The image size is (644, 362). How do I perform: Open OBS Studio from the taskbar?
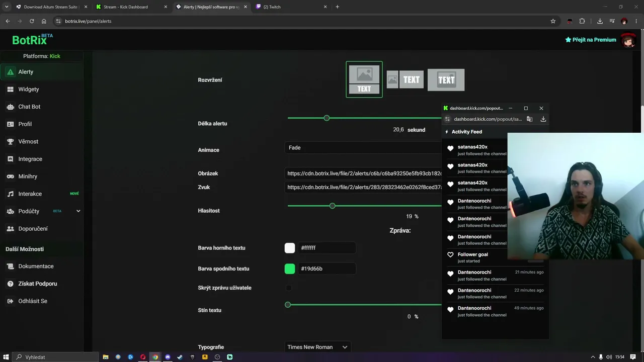pyautogui.click(x=217, y=357)
